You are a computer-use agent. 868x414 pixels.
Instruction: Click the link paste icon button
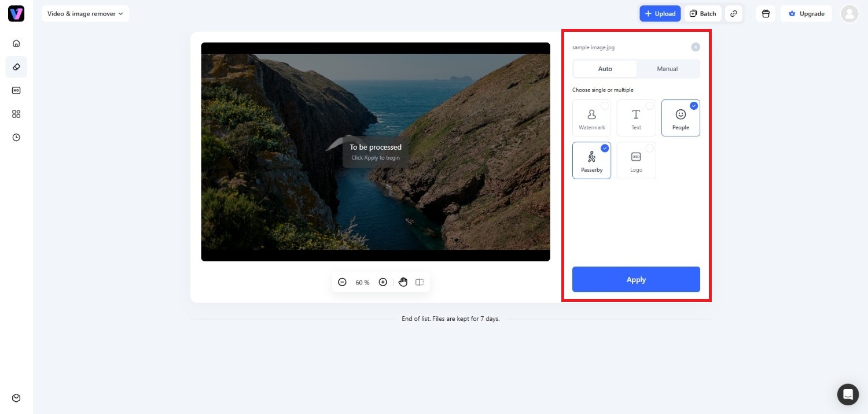click(x=734, y=13)
